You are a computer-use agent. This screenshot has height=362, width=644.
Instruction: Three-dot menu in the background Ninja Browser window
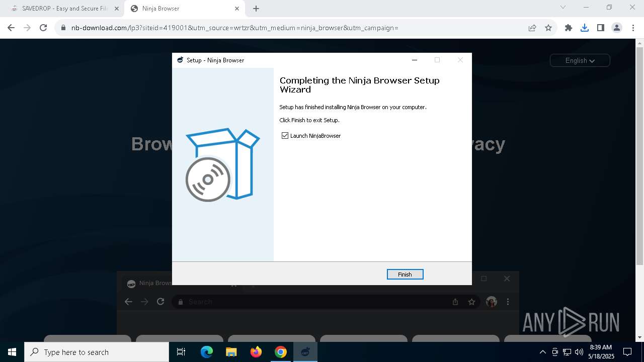508,302
